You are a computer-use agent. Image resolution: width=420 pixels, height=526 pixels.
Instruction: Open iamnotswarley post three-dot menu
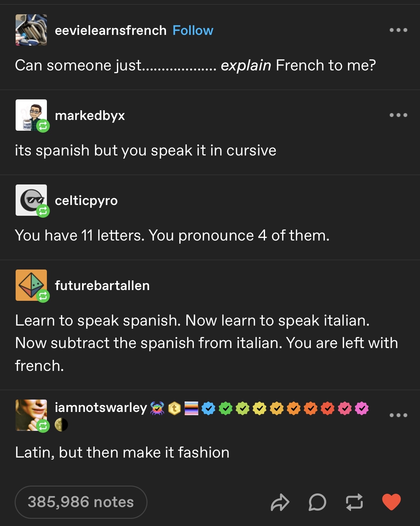coord(399,415)
